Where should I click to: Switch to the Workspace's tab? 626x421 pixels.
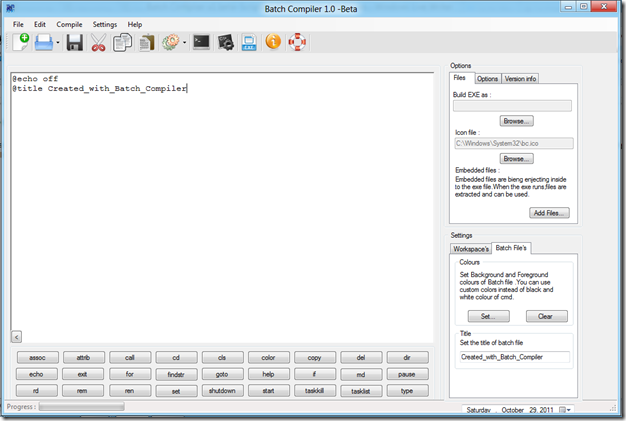(471, 249)
